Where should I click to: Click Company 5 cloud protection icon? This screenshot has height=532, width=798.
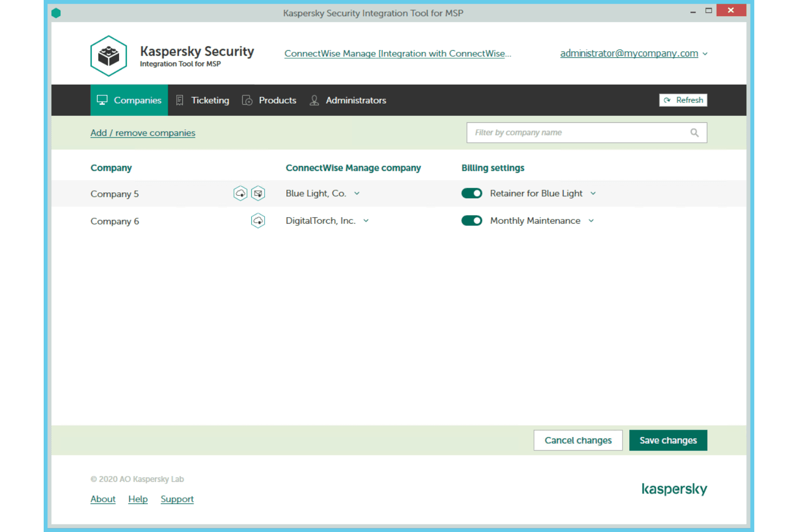click(240, 193)
